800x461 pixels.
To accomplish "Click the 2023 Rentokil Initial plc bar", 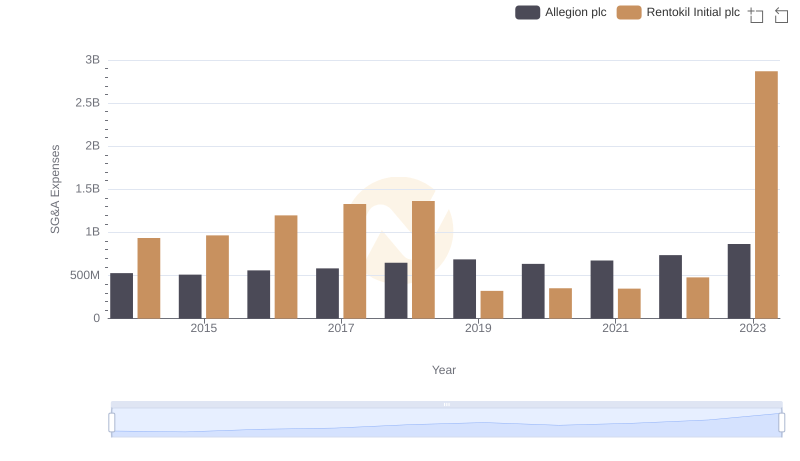I will [x=766, y=195].
